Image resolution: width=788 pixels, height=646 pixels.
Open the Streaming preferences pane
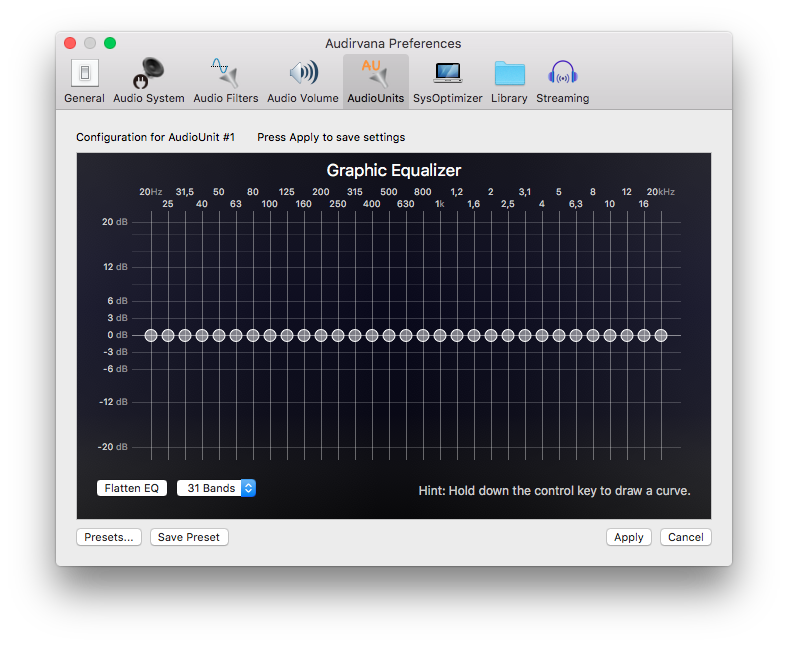pyautogui.click(x=562, y=81)
